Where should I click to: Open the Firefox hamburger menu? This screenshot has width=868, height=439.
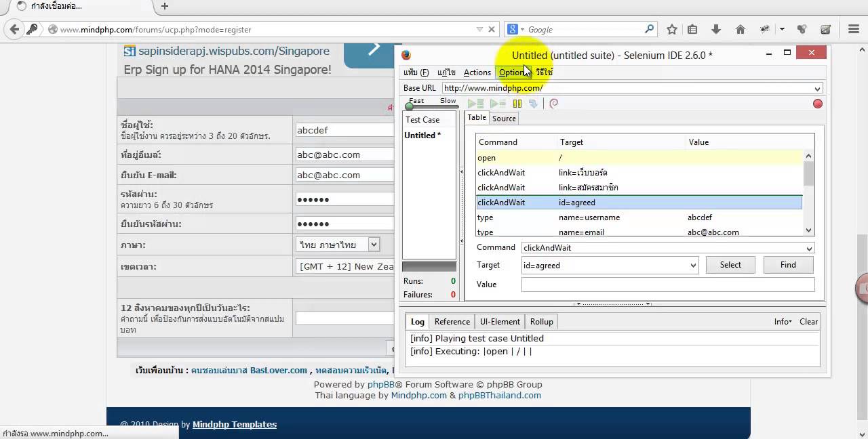pyautogui.click(x=853, y=29)
